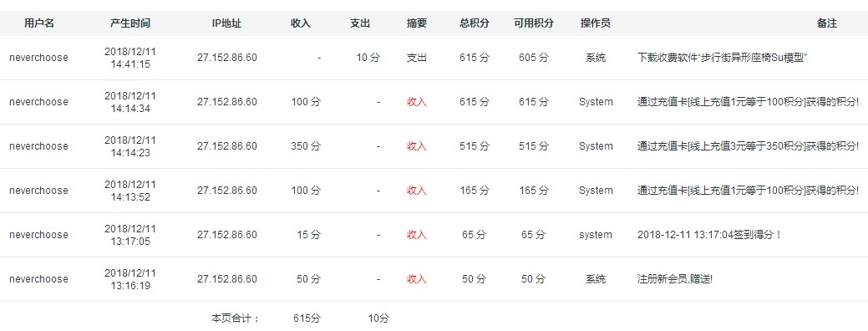Click the 下载收费软件 remark text
868x331 pixels.
tap(723, 58)
